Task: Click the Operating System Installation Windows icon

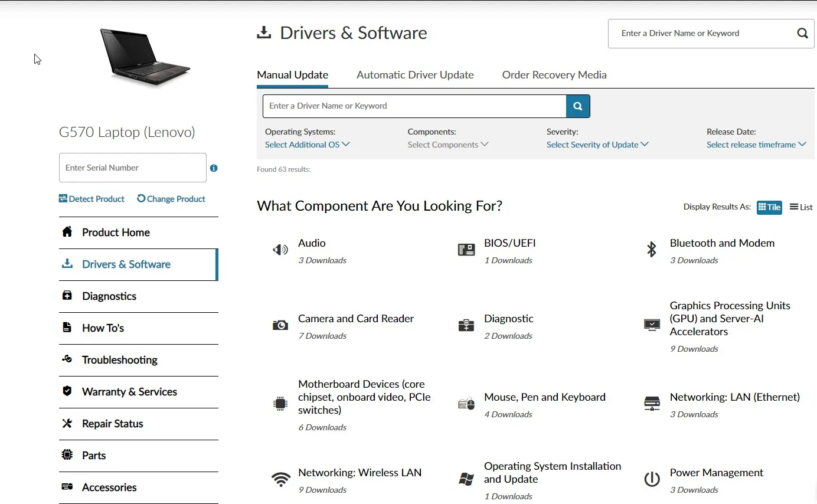Action: click(x=466, y=479)
